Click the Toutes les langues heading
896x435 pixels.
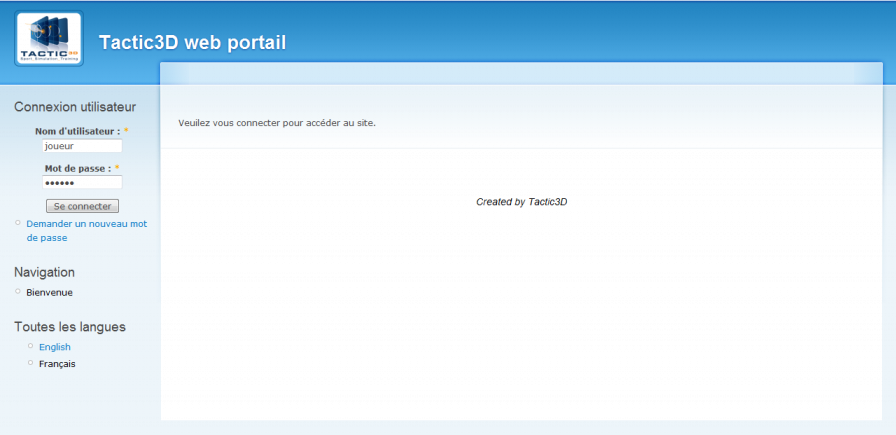click(x=70, y=327)
